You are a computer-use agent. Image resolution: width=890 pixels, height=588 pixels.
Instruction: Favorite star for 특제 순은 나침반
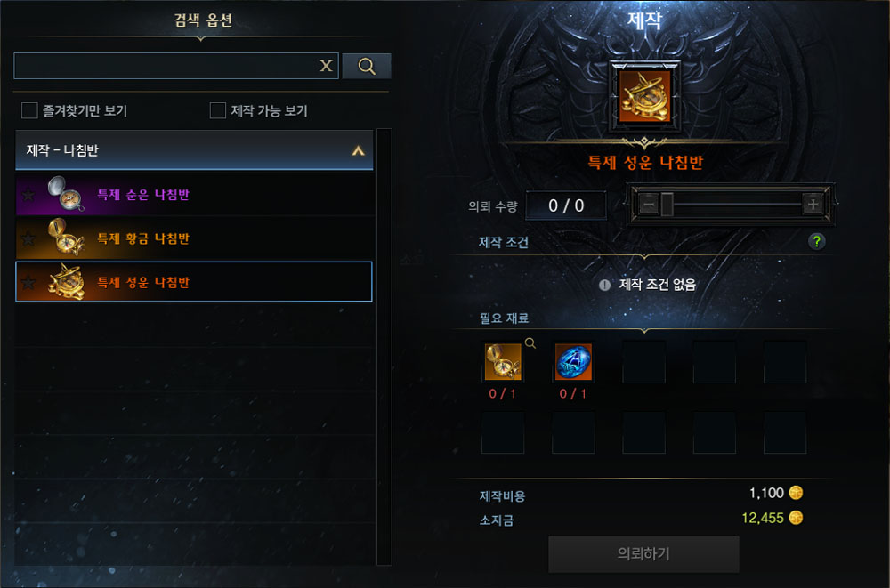28,195
